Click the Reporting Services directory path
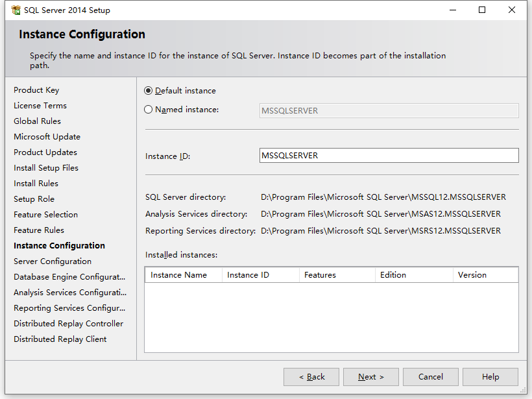Image resolution: width=532 pixels, height=399 pixels. tap(381, 231)
